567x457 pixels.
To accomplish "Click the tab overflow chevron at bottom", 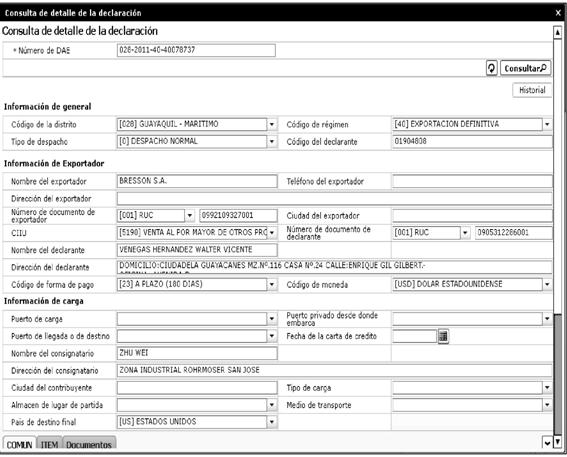I will [x=547, y=442].
